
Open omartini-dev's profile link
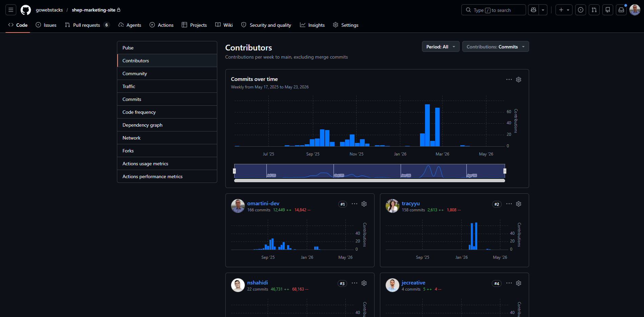[x=263, y=204]
